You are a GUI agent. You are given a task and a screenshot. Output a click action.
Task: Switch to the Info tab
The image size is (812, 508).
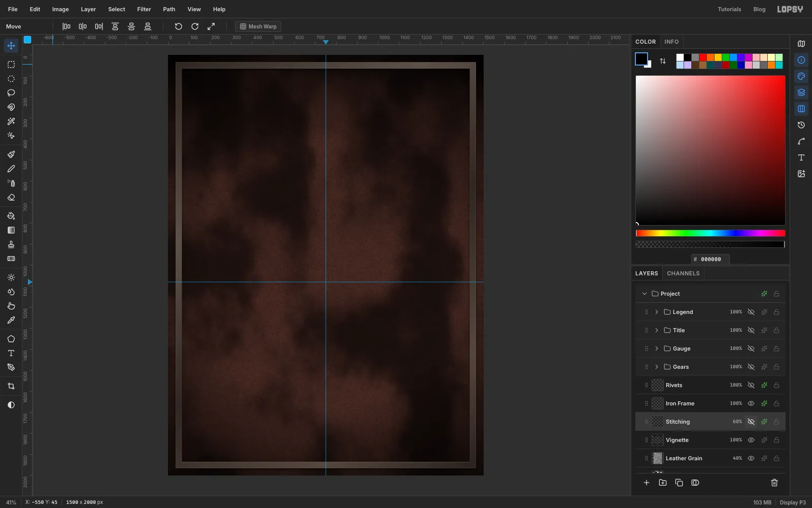click(x=671, y=42)
